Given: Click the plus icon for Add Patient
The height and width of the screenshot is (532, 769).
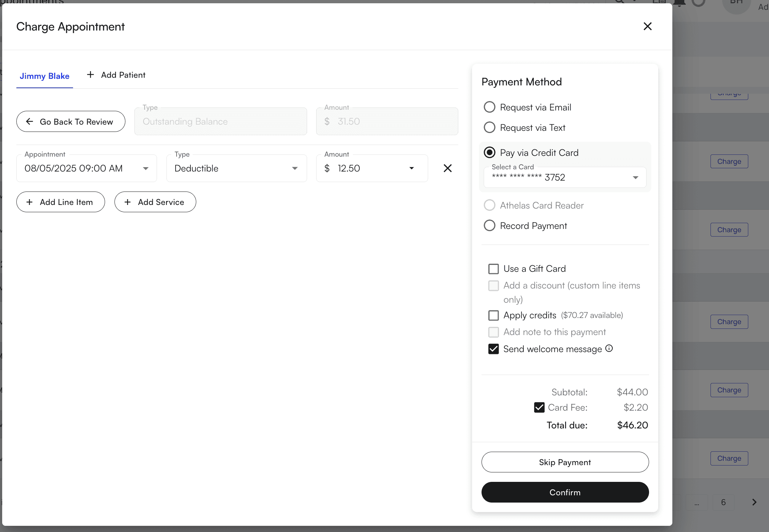Looking at the screenshot, I should pos(90,74).
